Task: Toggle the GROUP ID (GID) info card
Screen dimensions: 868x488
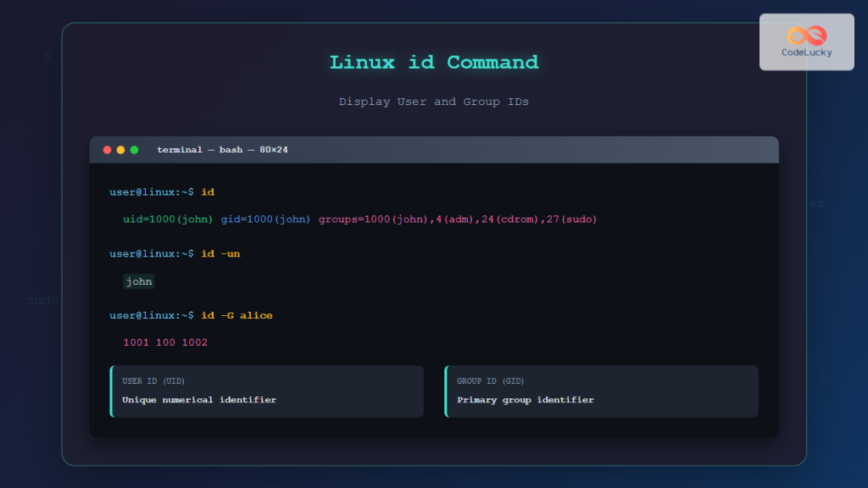Action: pyautogui.click(x=601, y=391)
